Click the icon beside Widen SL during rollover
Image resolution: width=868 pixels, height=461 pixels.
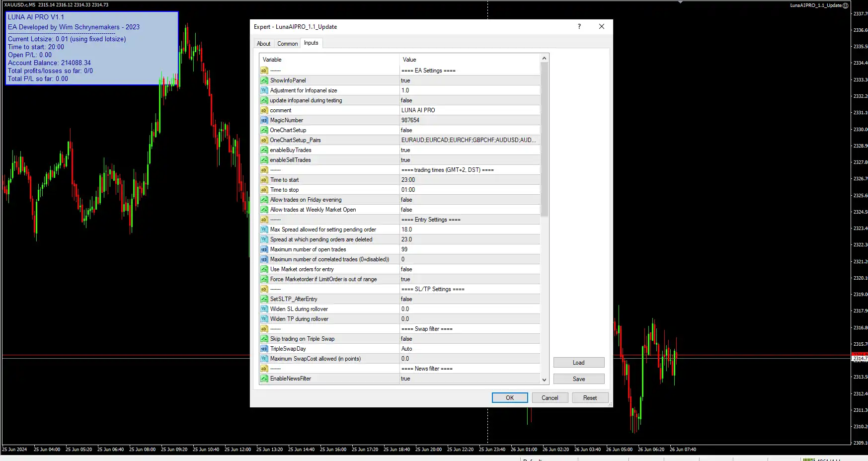coord(264,309)
